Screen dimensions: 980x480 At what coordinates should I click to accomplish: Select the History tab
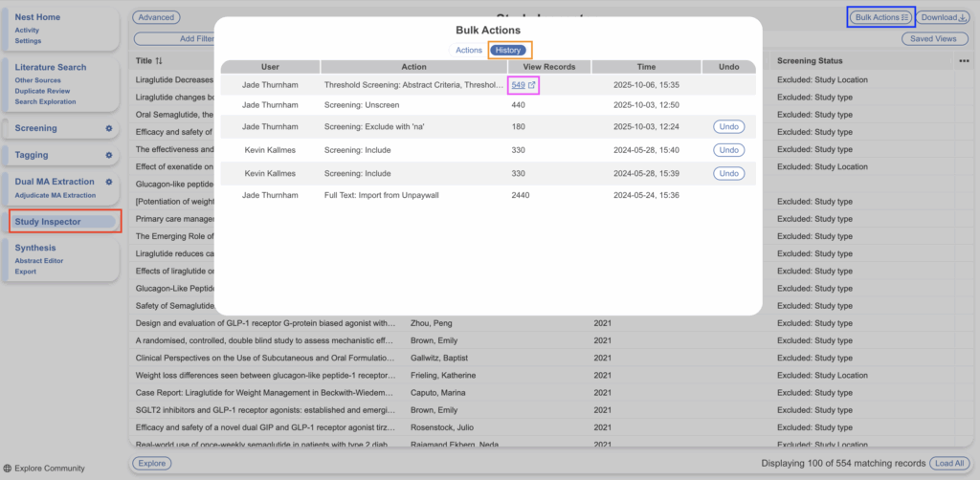tap(508, 50)
